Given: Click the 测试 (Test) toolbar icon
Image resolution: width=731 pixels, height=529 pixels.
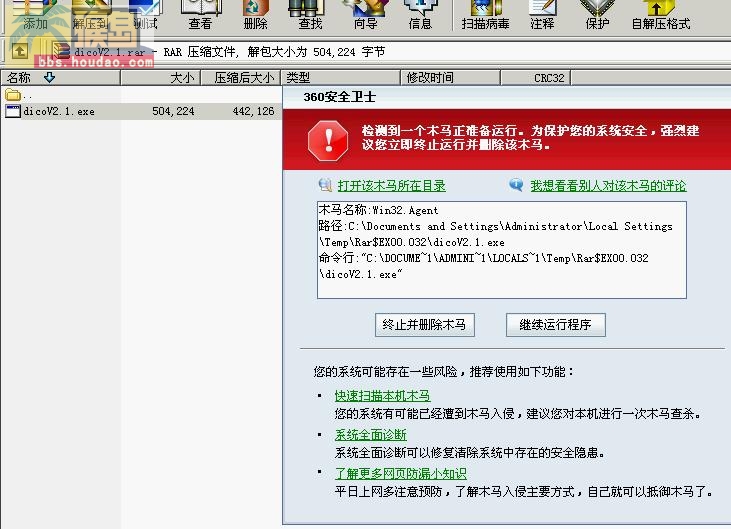Looking at the screenshot, I should pyautogui.click(x=145, y=14).
